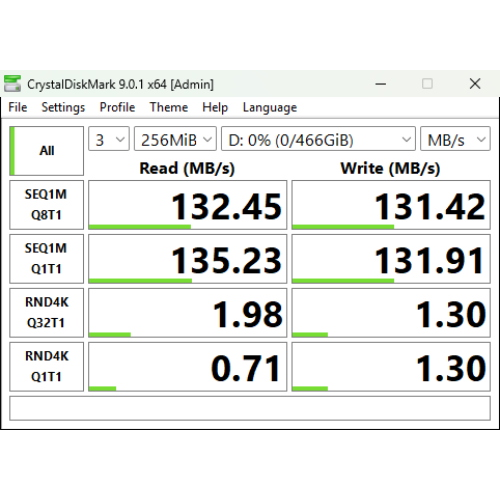Click the RND4K Q1T1 write value 1.30
The height and width of the screenshot is (500, 500).
(x=391, y=367)
